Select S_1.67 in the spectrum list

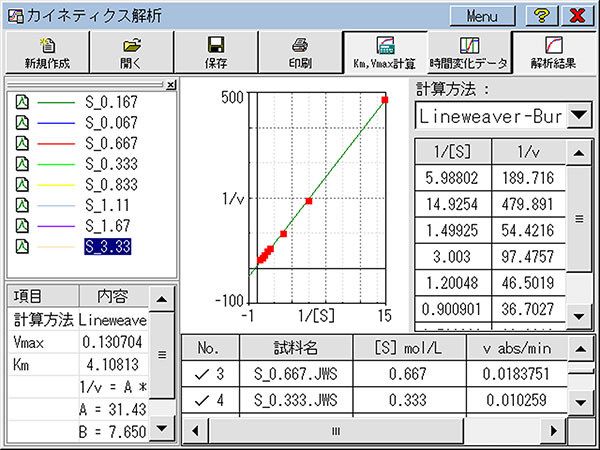(x=108, y=226)
